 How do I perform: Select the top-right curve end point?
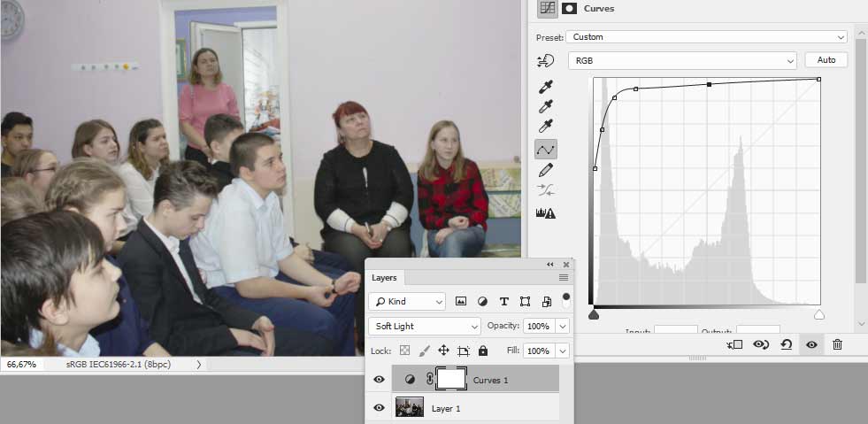[819, 79]
